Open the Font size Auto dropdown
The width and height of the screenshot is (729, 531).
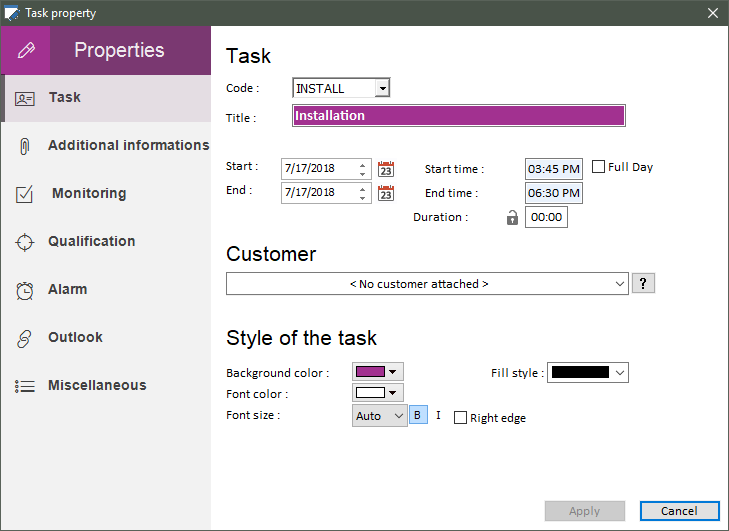pyautogui.click(x=379, y=416)
